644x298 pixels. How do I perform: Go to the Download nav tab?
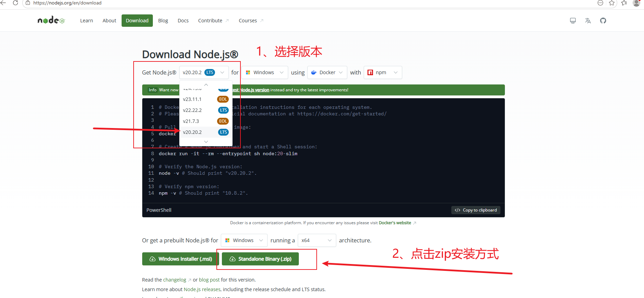(x=137, y=21)
